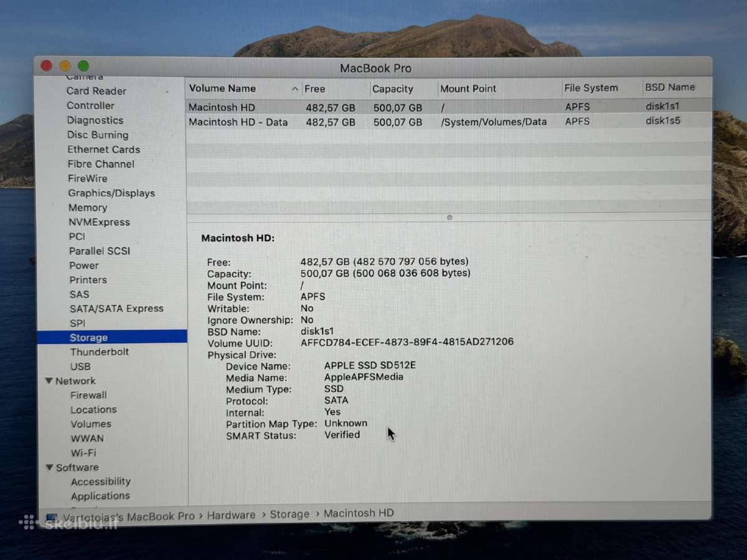Collapse the Software section triangle
The image size is (747, 560).
click(50, 467)
